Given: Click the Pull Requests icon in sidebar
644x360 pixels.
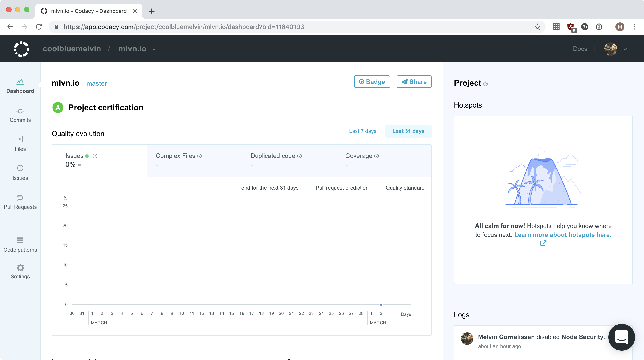Looking at the screenshot, I should [x=20, y=197].
